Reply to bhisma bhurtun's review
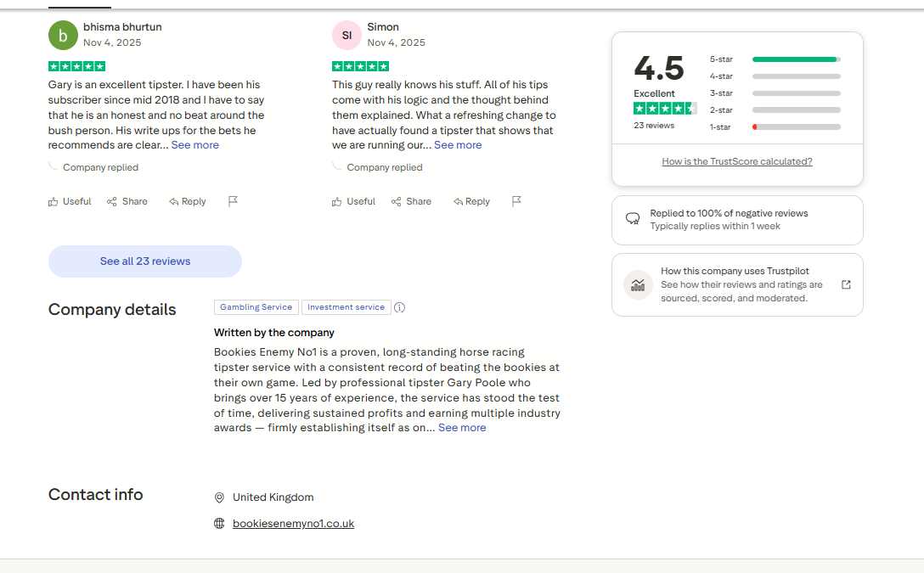924x573 pixels. (188, 202)
